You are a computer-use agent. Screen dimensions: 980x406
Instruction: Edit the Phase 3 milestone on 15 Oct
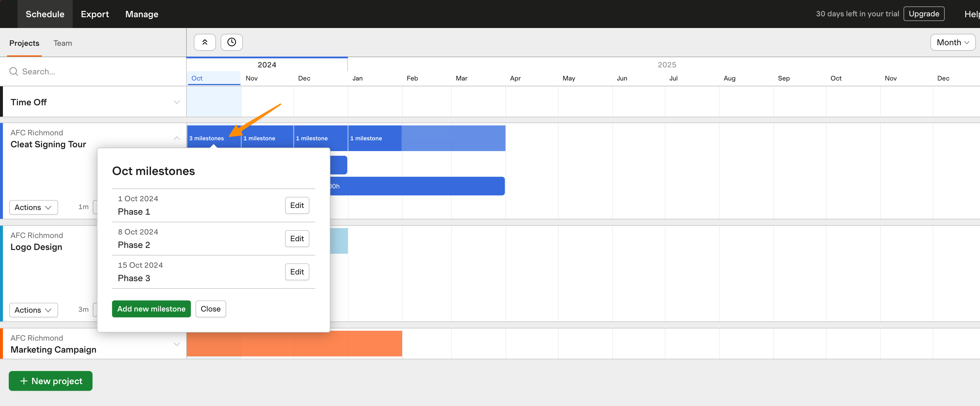point(296,271)
